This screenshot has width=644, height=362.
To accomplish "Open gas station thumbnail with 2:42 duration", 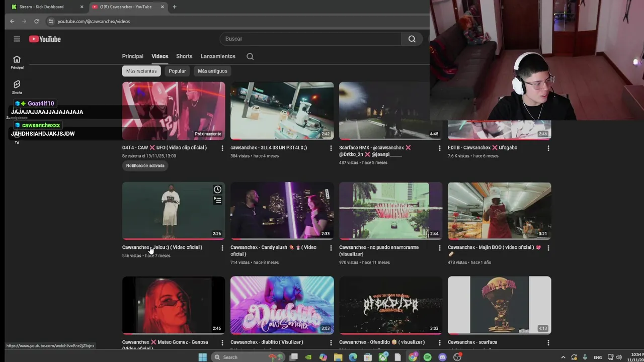I will tap(282, 111).
